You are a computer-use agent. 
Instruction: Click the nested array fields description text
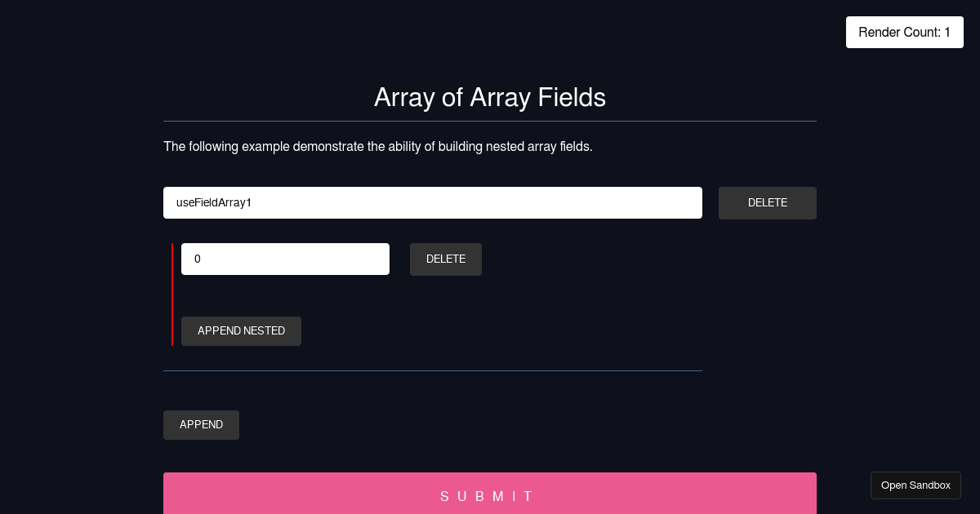pos(378,147)
